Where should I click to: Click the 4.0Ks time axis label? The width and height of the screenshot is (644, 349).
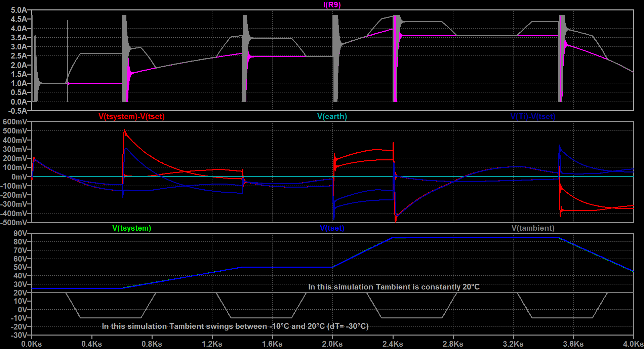pyautogui.click(x=633, y=344)
